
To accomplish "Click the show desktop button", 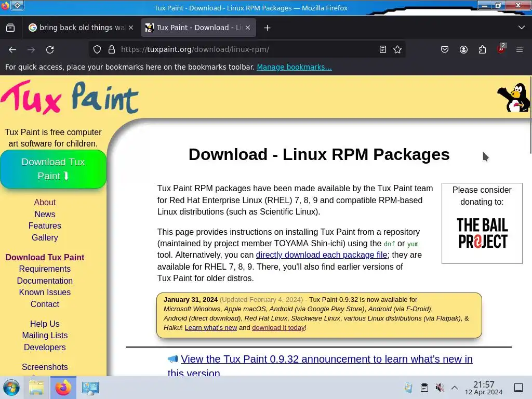I will point(518,388).
